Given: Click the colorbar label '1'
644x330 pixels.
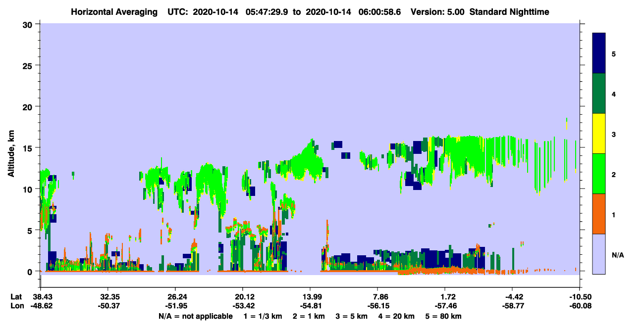Looking at the screenshot, I should pos(613,214).
